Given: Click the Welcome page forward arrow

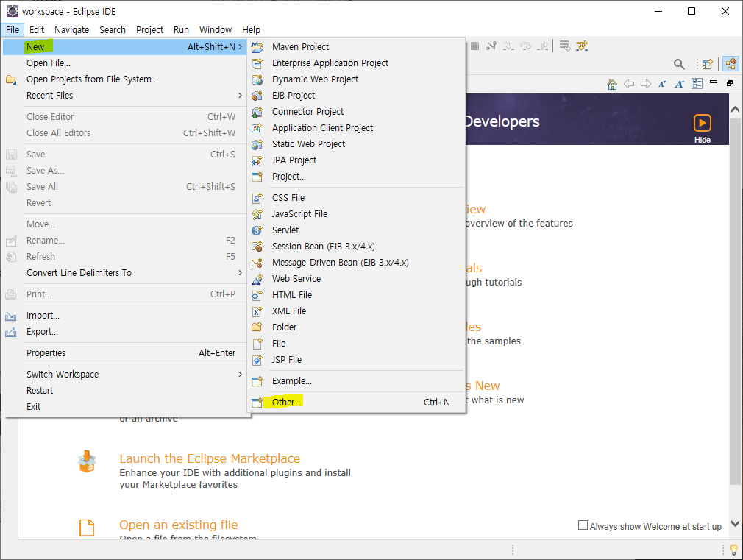Looking at the screenshot, I should tap(646, 84).
